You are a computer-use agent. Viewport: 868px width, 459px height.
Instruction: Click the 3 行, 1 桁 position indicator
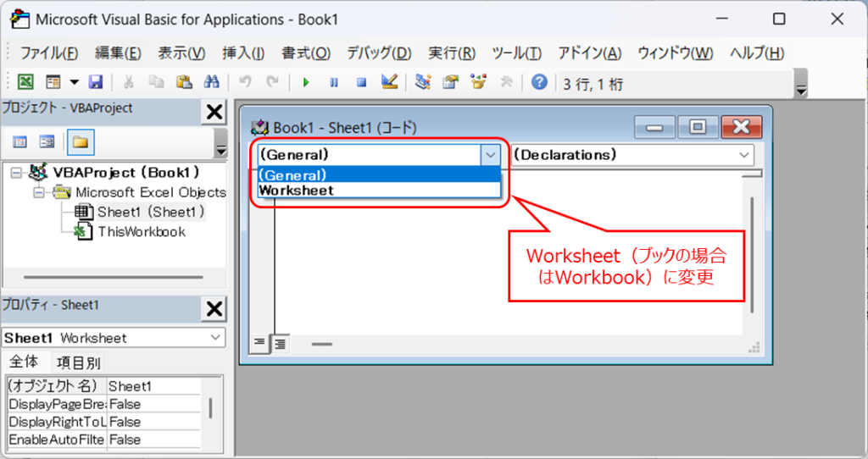(x=593, y=84)
